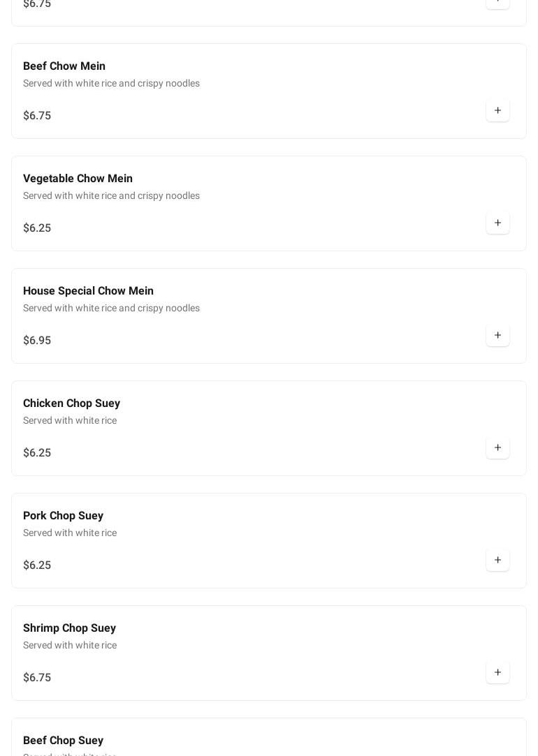Select the Vegetable Chow Mein title
This screenshot has width=538, height=756.
click(x=78, y=179)
